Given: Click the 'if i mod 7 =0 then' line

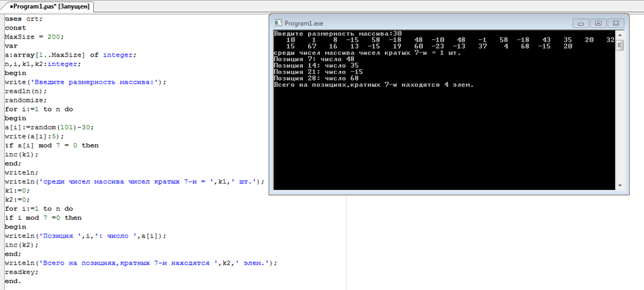Looking at the screenshot, I should pos(43,218).
